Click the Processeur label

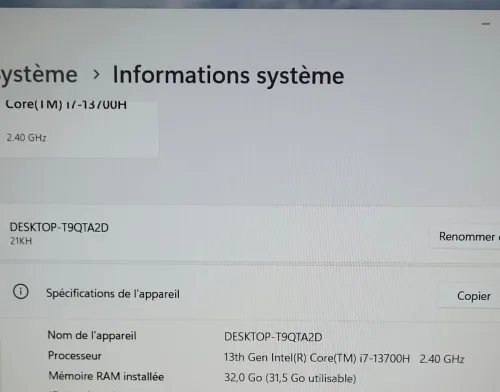coord(75,356)
